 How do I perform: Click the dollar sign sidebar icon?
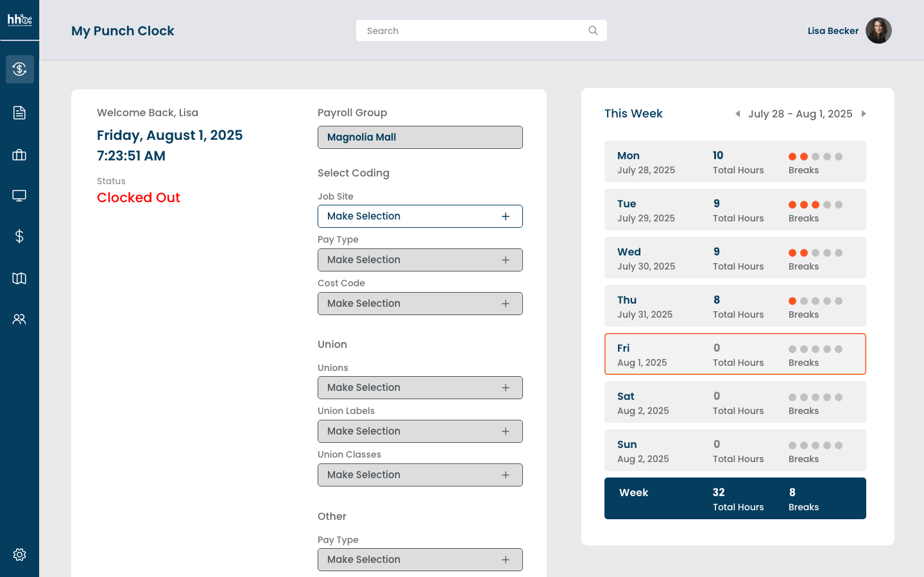[x=19, y=237]
